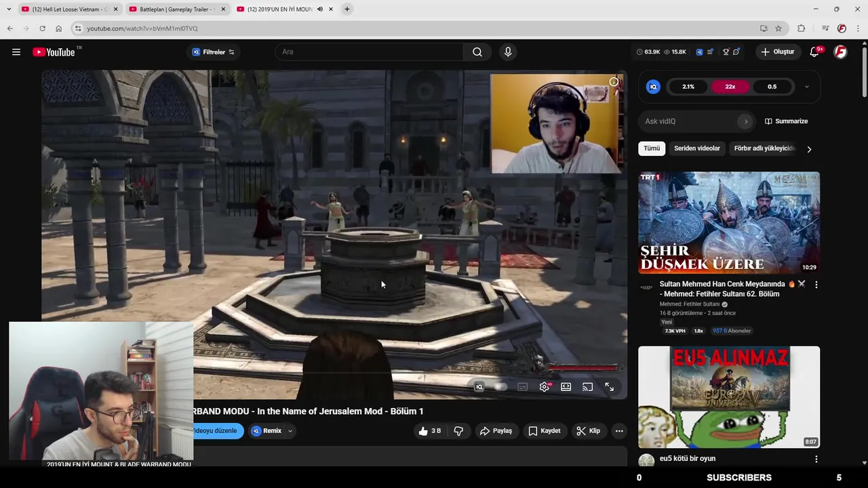
Task: Open Sultan Mehmed Han Cenk Meydanında title
Action: click(x=732, y=289)
